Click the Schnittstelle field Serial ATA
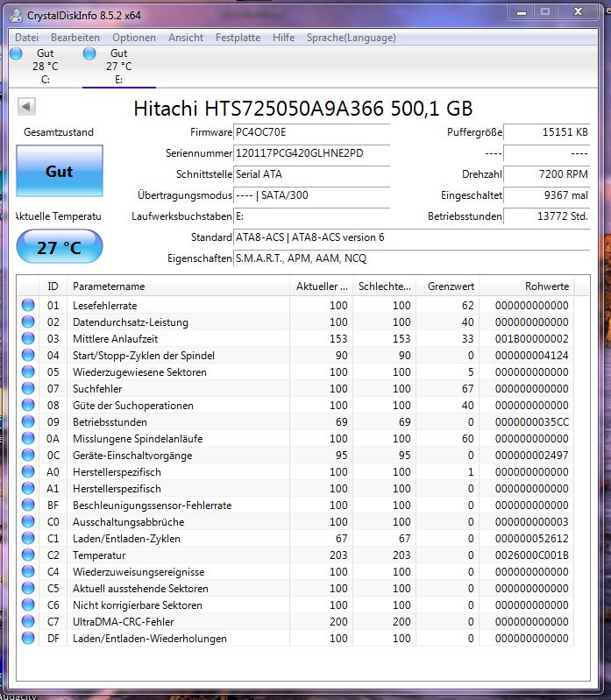This screenshot has height=700, width=611. [x=311, y=174]
